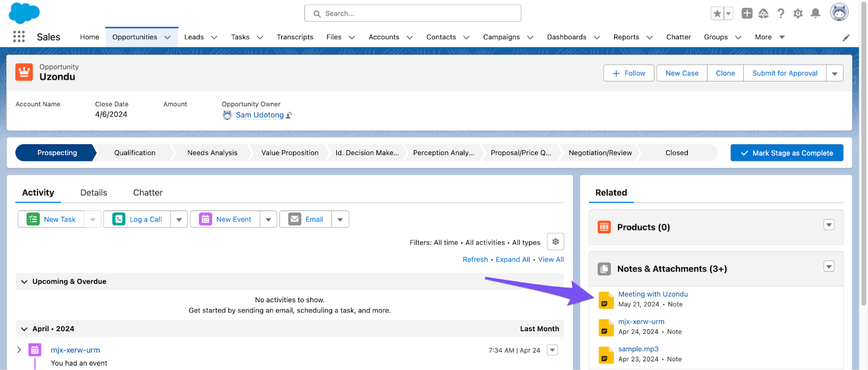Viewport: 868px width, 370px height.
Task: Click the favorites star icon
Action: [717, 14]
